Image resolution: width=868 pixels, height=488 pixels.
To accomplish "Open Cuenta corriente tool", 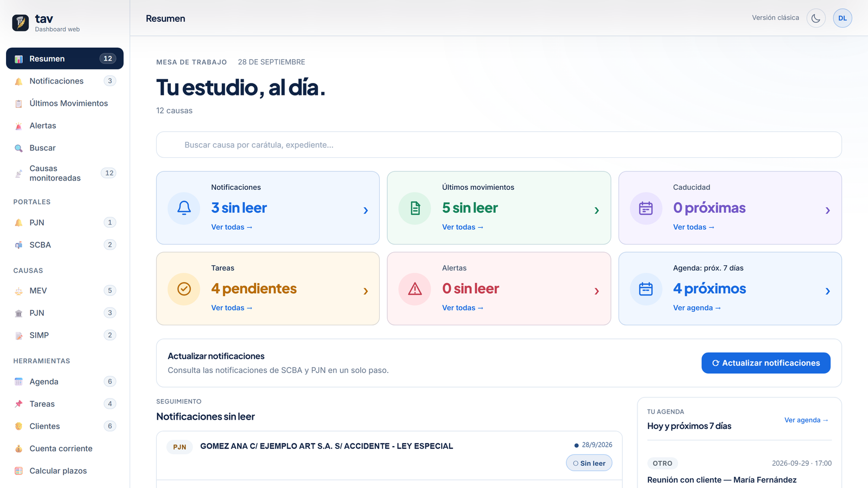I will [65, 448].
